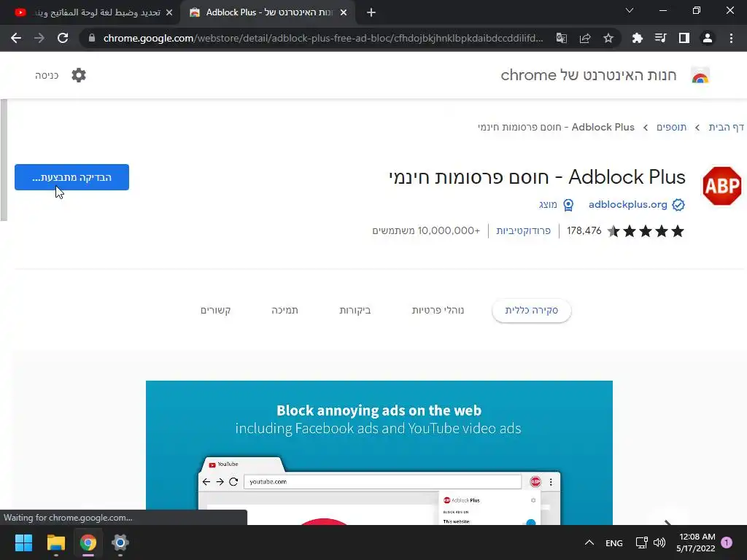Click the חנות האינטרנט של chrome title
This screenshot has width=747, height=560.
(589, 75)
